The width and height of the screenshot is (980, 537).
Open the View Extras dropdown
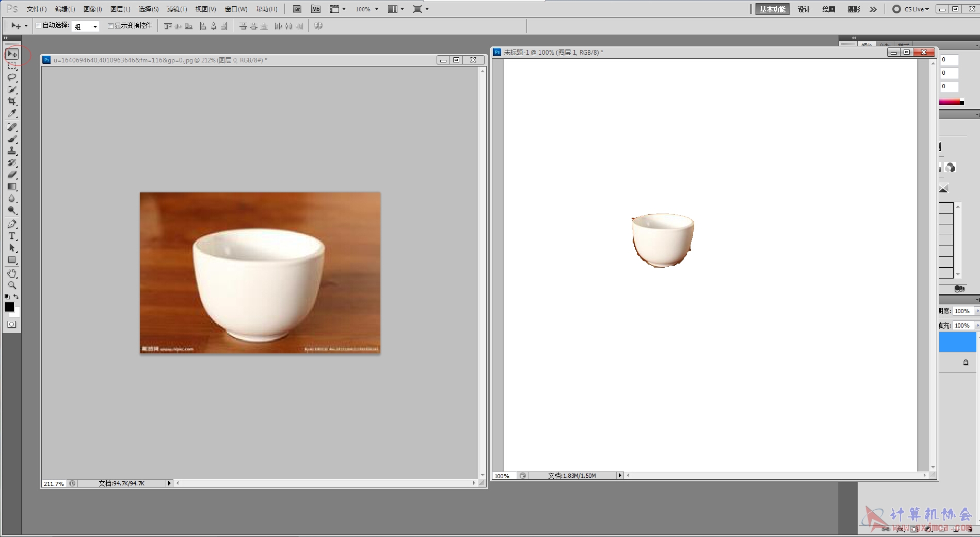tap(338, 9)
